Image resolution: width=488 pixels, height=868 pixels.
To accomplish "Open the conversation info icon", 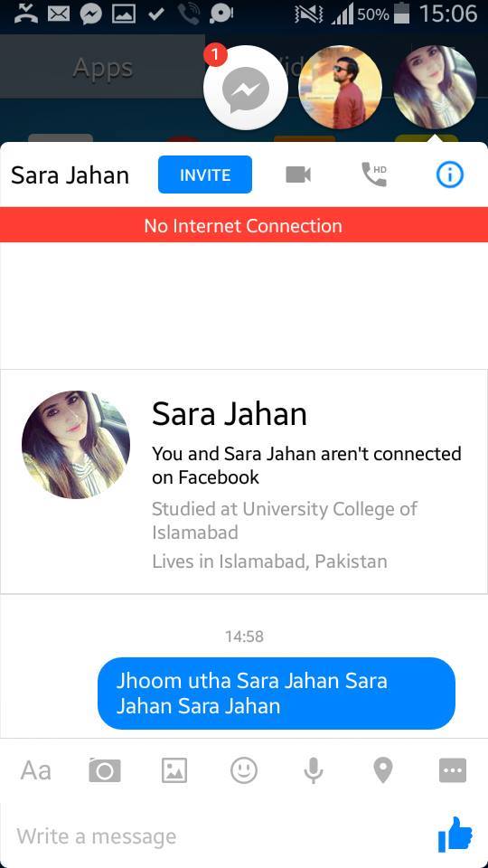I will 449,175.
